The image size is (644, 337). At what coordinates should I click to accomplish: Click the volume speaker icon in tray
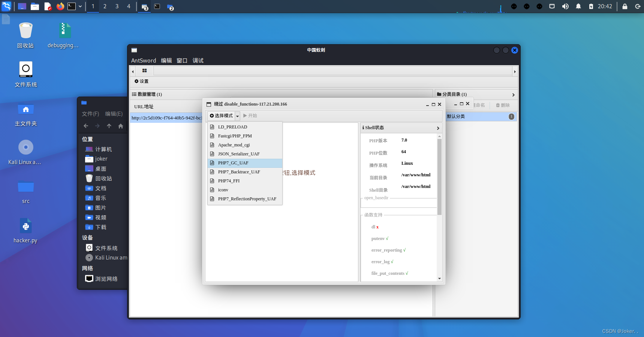(x=565, y=6)
